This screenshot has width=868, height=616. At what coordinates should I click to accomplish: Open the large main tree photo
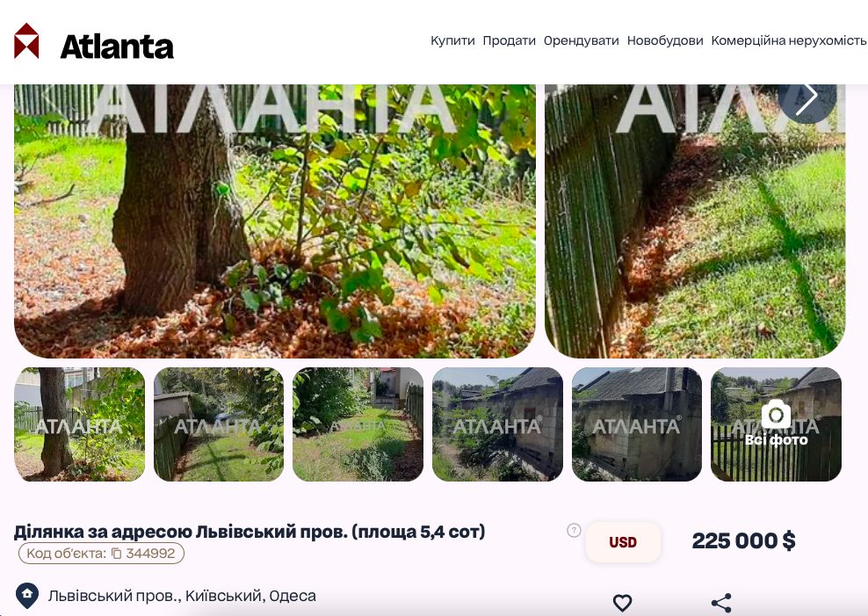[x=275, y=221]
